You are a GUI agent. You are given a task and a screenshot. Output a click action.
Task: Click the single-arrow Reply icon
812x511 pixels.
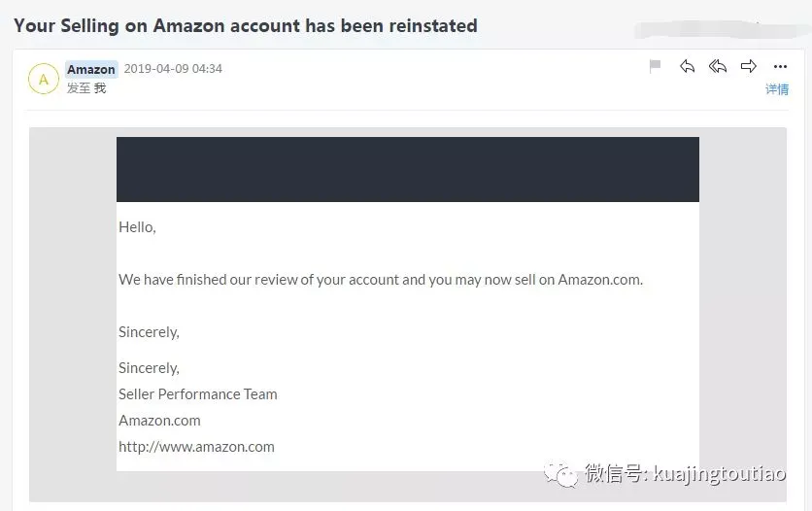688,66
